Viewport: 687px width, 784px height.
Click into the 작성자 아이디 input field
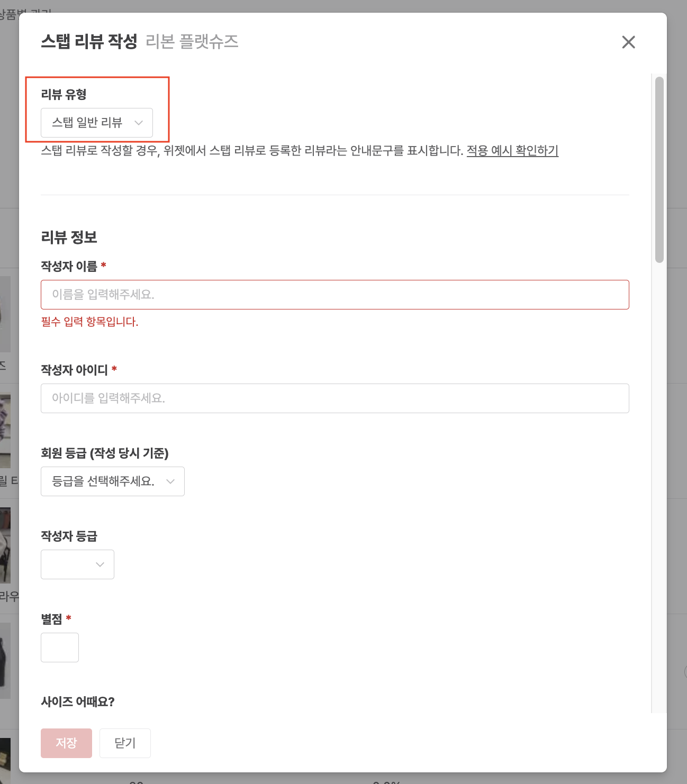coord(335,398)
